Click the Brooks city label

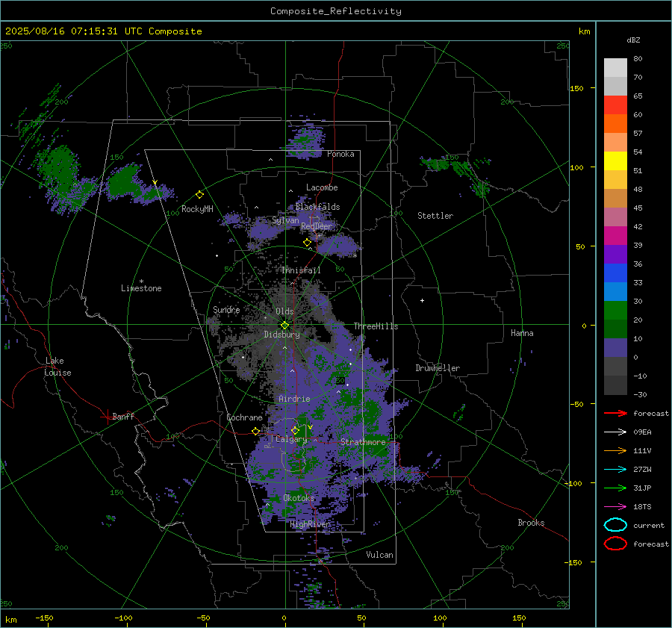pyautogui.click(x=531, y=523)
